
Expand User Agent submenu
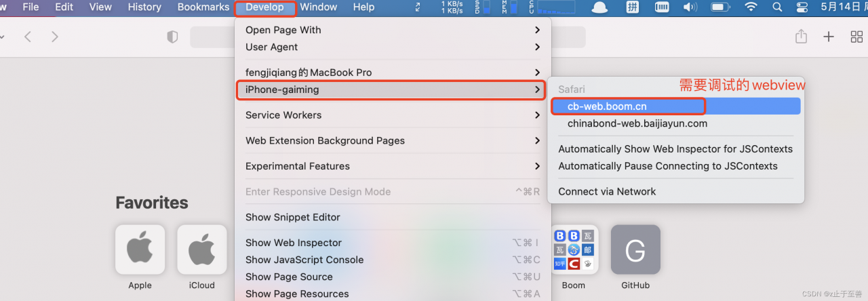(x=393, y=47)
